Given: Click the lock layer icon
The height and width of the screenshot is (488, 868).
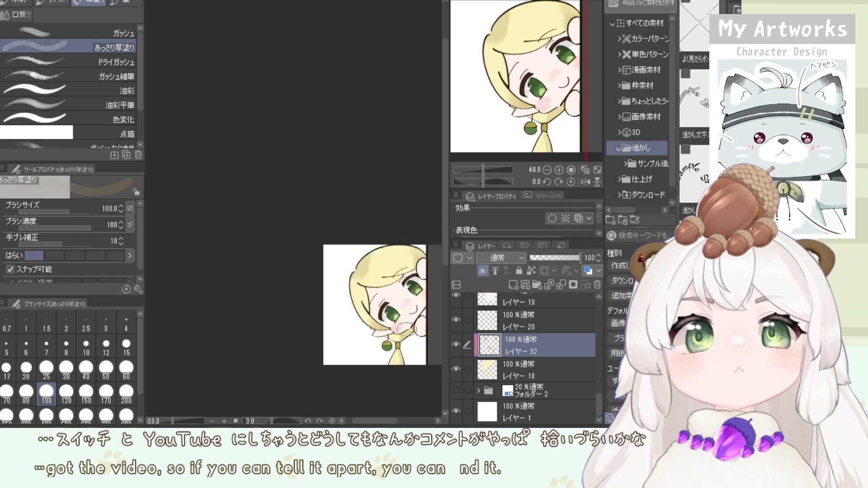Looking at the screenshot, I should click(519, 271).
